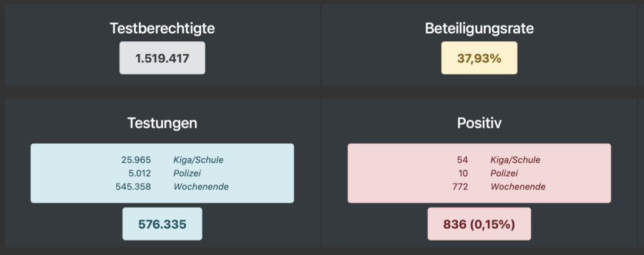Select the 576.335 total tests badge
This screenshot has width=644, height=255.
pos(162,224)
